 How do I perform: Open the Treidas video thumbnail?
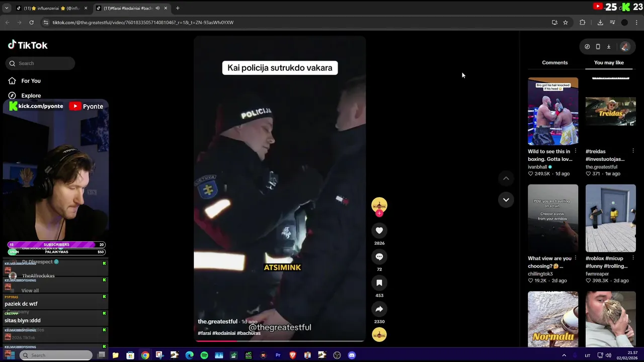coord(611,111)
